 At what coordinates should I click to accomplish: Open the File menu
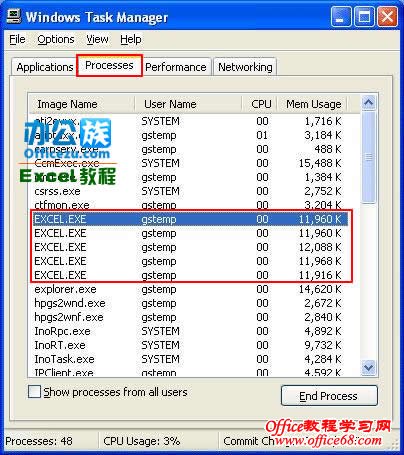[17, 39]
